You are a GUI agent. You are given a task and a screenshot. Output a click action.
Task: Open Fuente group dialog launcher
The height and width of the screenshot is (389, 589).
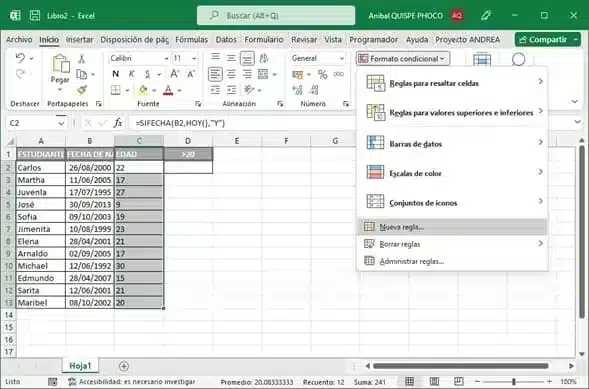(x=198, y=104)
